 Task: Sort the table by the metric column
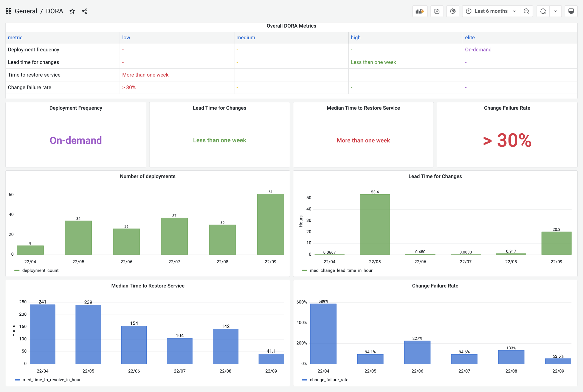(15, 37)
